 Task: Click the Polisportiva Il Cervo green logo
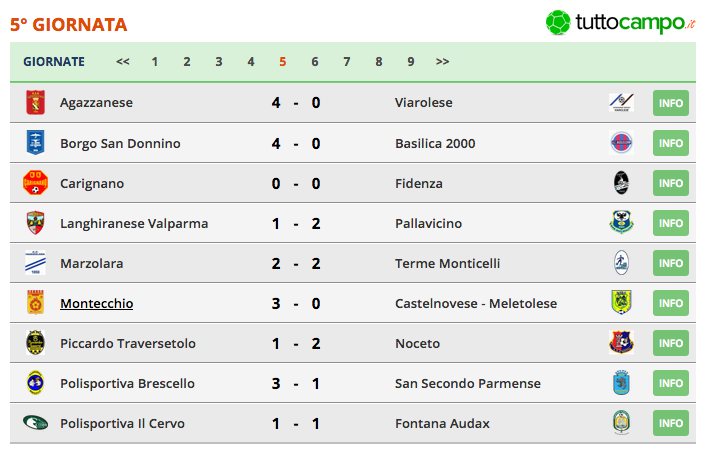pyautogui.click(x=36, y=423)
